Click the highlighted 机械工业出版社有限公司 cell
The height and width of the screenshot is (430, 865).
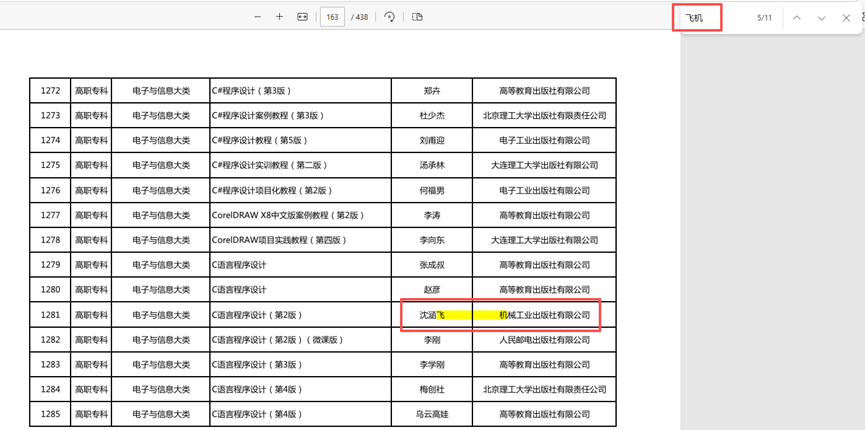click(x=544, y=315)
